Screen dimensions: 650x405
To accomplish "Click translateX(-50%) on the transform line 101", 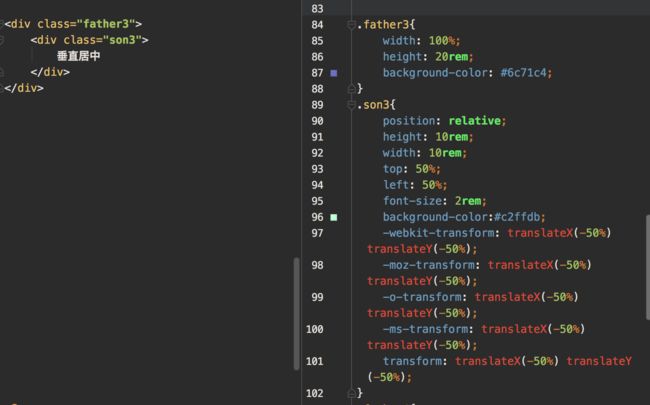I will (507, 361).
